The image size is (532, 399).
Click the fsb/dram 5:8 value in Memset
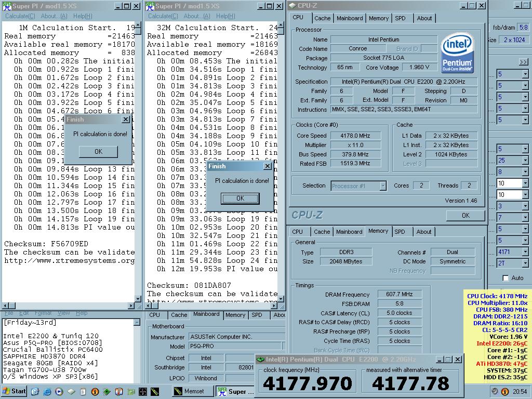[523, 28]
